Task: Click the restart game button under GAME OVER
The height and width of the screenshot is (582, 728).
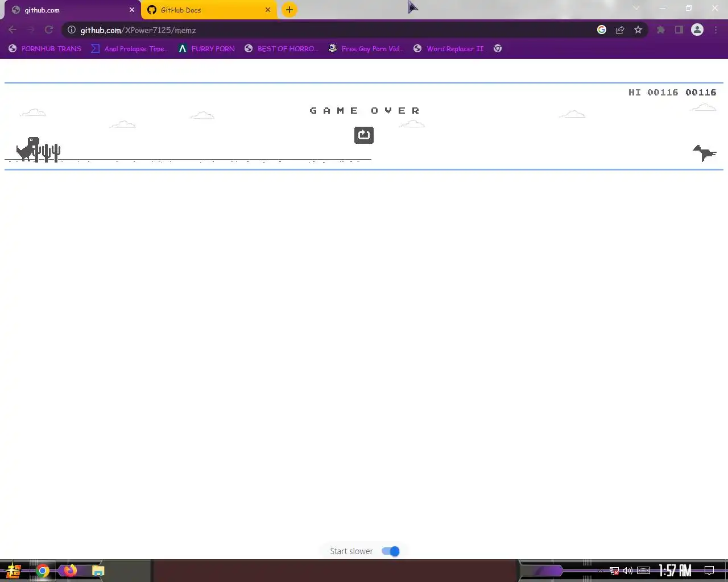Action: click(x=364, y=135)
